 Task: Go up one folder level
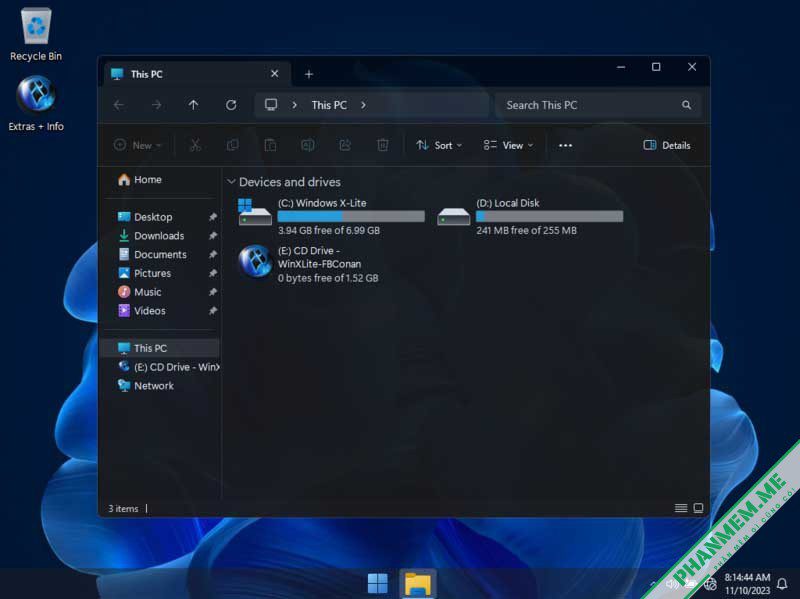tap(193, 105)
